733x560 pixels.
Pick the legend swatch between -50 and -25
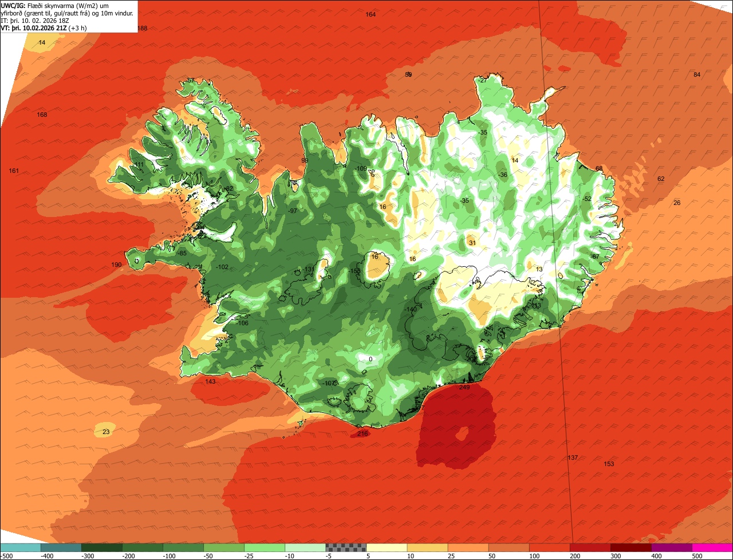pyautogui.click(x=224, y=547)
